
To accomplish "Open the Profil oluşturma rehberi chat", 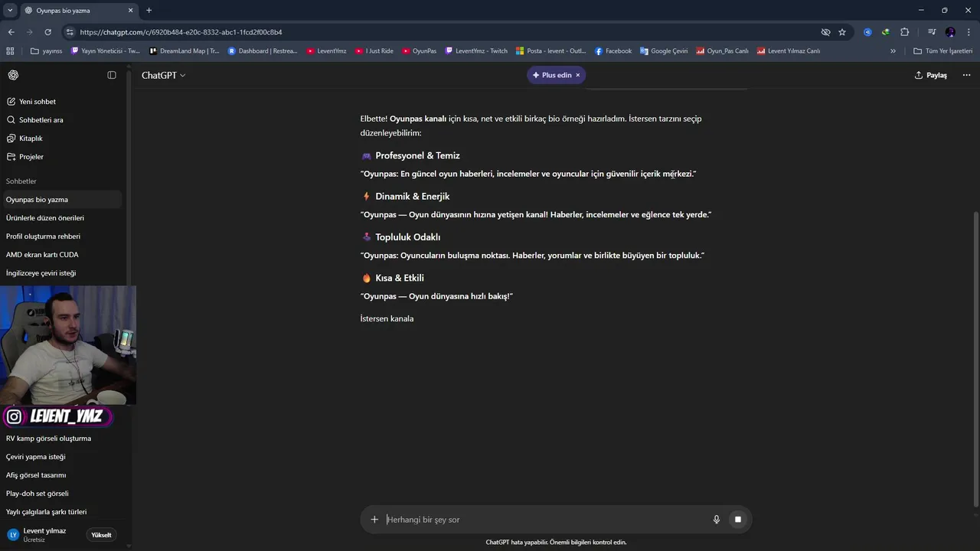I will [x=61, y=236].
